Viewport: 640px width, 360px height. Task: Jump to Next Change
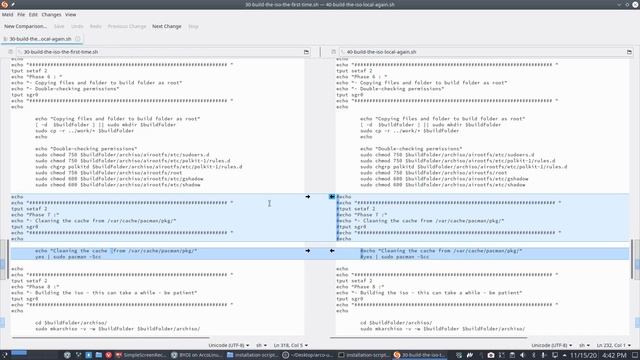[x=167, y=26]
